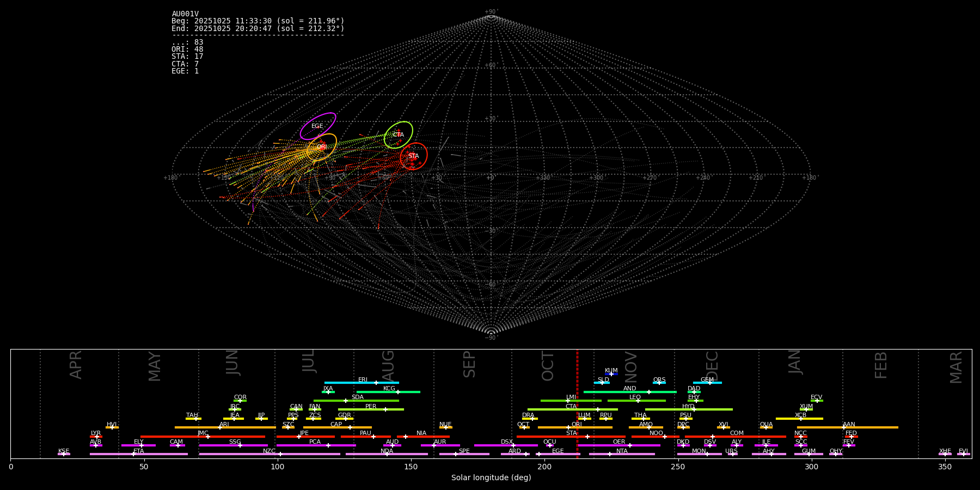Click the pink XHE shower bar in timeline
Viewport: 980px width, 490px height.
pyautogui.click(x=945, y=454)
